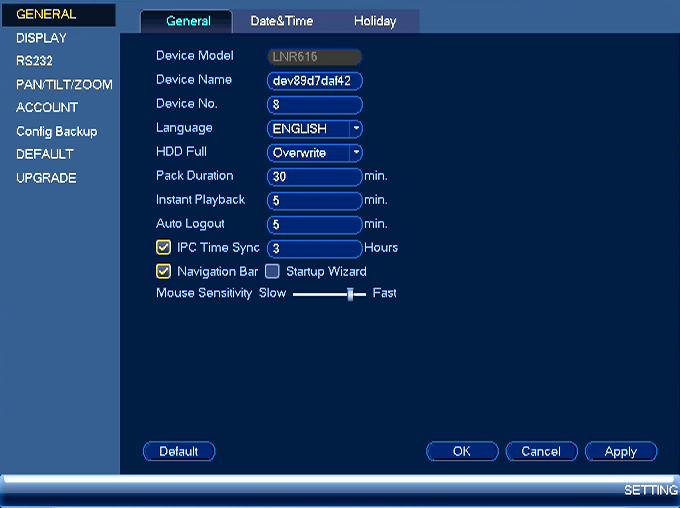Click the Device Name field
Image resolution: width=680 pixels, height=508 pixels.
click(x=314, y=81)
